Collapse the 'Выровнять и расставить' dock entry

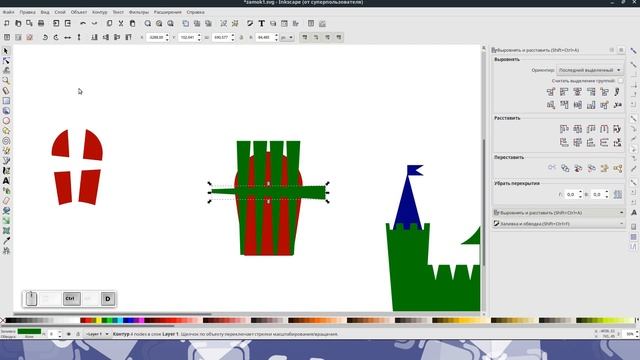(558, 213)
